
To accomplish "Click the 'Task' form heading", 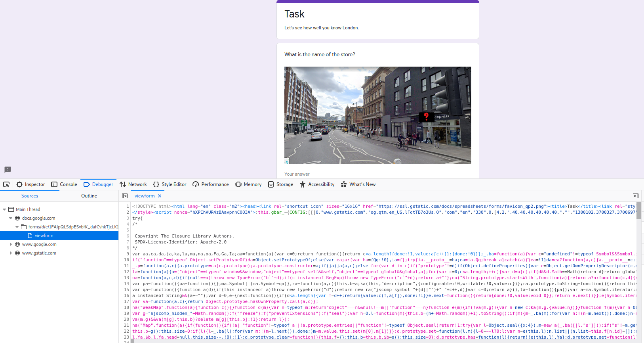I will [x=294, y=14].
